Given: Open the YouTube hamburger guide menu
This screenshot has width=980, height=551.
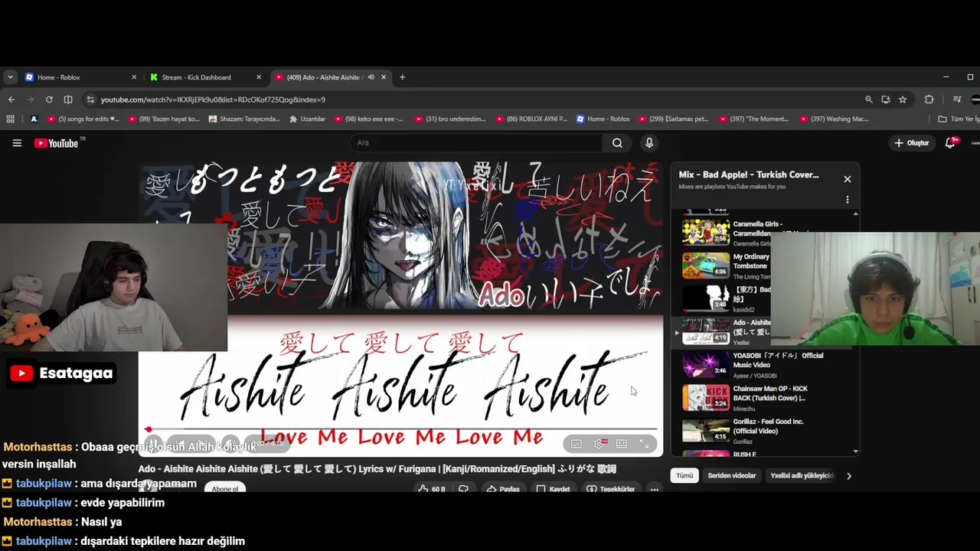Looking at the screenshot, I should click(x=17, y=143).
